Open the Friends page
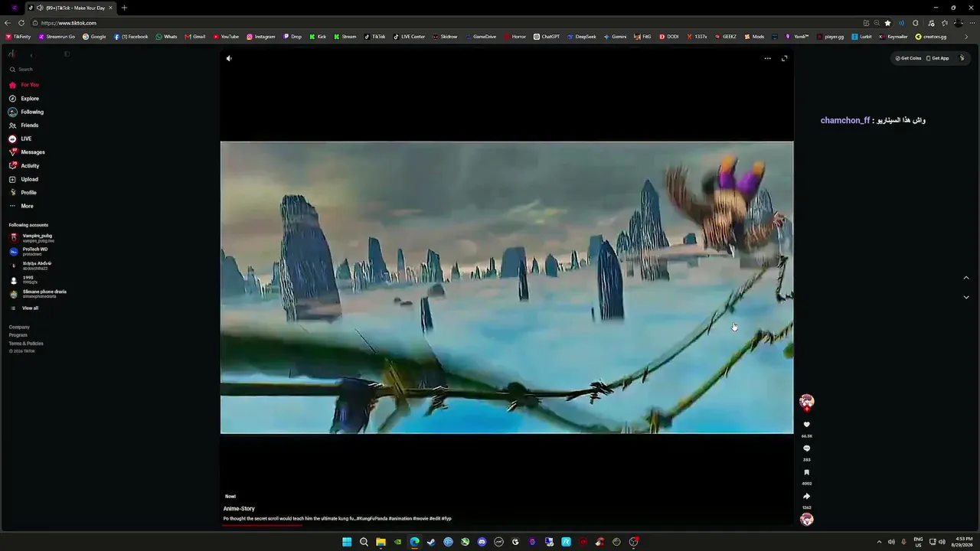Image resolution: width=980 pixels, height=551 pixels. click(24, 126)
